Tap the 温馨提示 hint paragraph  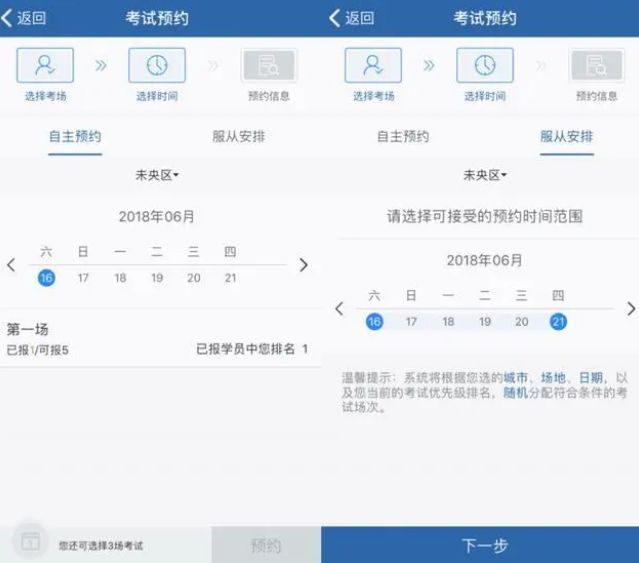pos(485,392)
